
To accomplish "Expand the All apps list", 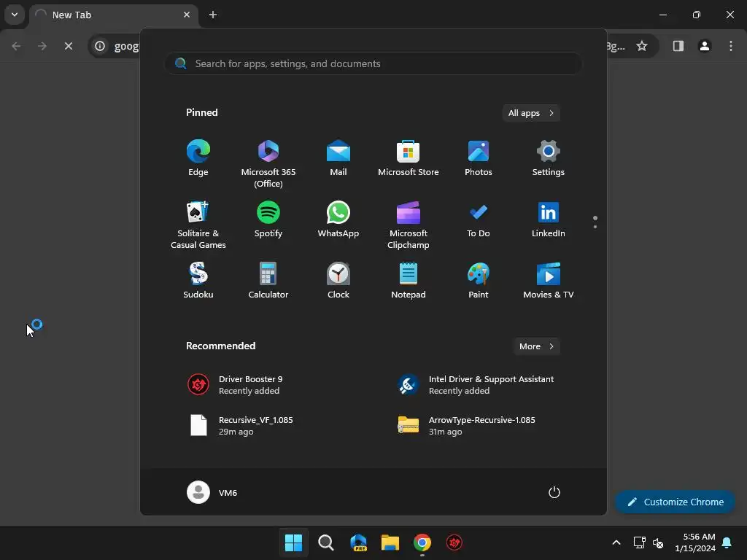I will pyautogui.click(x=531, y=113).
